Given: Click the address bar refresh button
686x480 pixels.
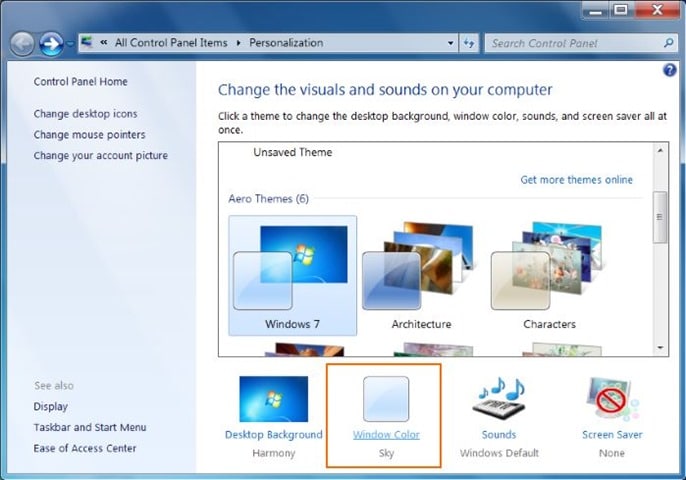Looking at the screenshot, I should (x=469, y=43).
